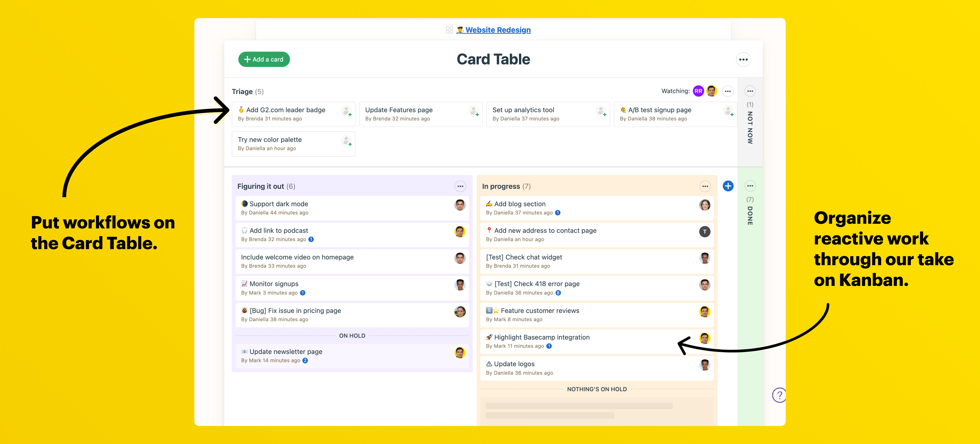Open the Triage section options menu

[728, 91]
